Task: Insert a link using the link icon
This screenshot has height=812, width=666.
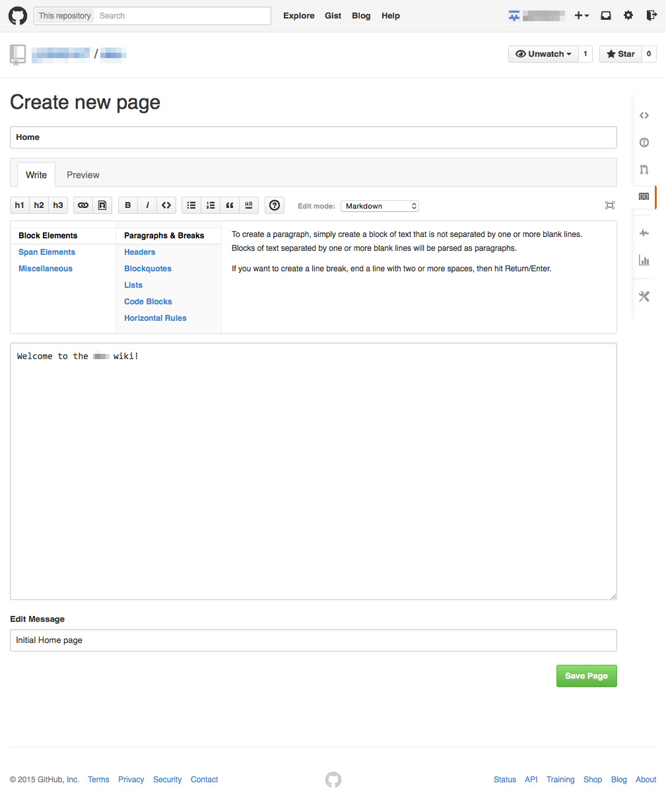Action: [83, 205]
